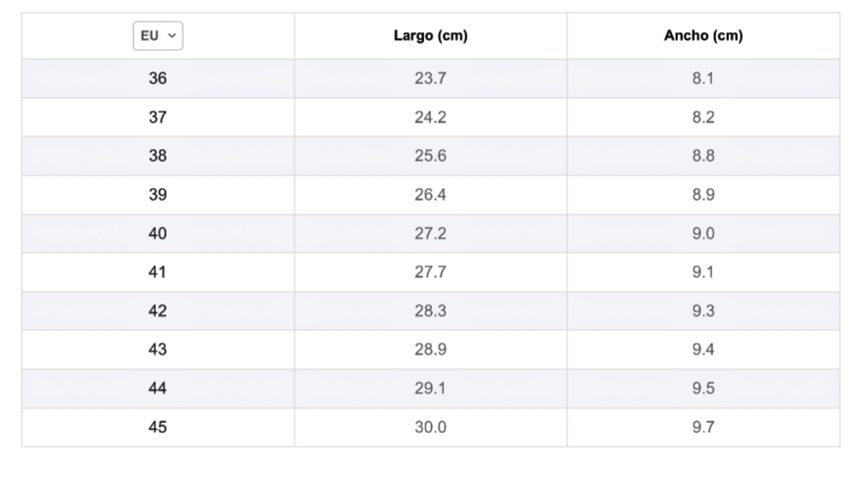Click the Ancho (cm) column header
Screen dimensions: 868x477
tap(702, 36)
